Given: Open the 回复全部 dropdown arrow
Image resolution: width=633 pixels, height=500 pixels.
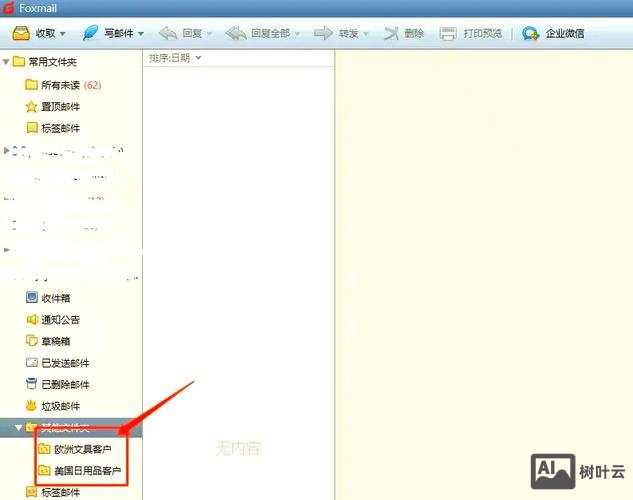Looking at the screenshot, I should pyautogui.click(x=297, y=34).
